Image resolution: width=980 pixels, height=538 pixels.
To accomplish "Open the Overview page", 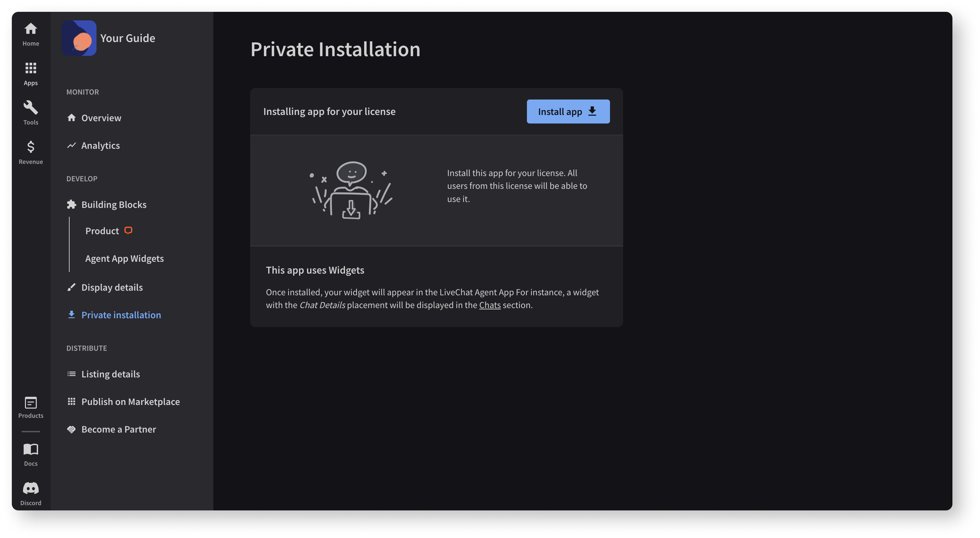I will [101, 118].
